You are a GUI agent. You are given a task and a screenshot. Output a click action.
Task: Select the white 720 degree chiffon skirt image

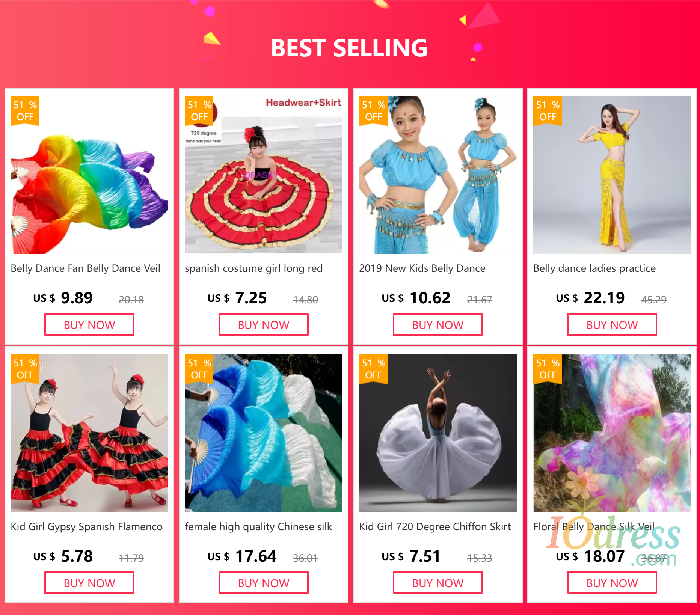438,433
